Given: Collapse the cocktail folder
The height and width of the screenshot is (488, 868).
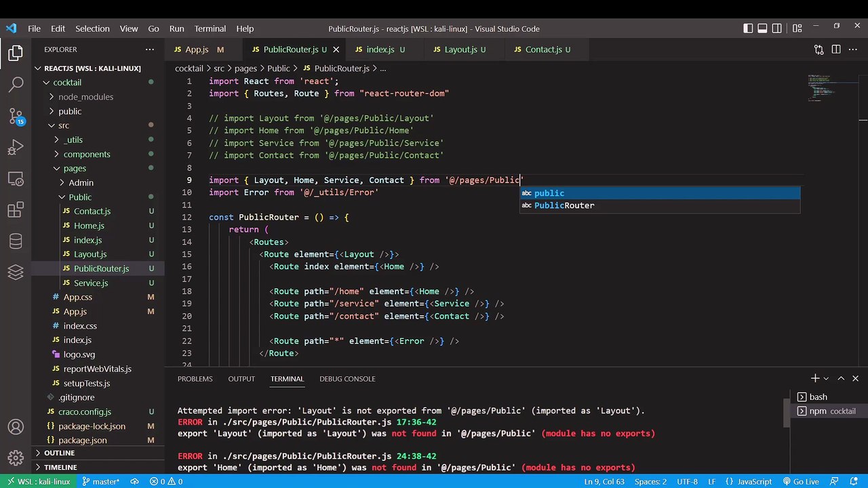Looking at the screenshot, I should point(67,83).
